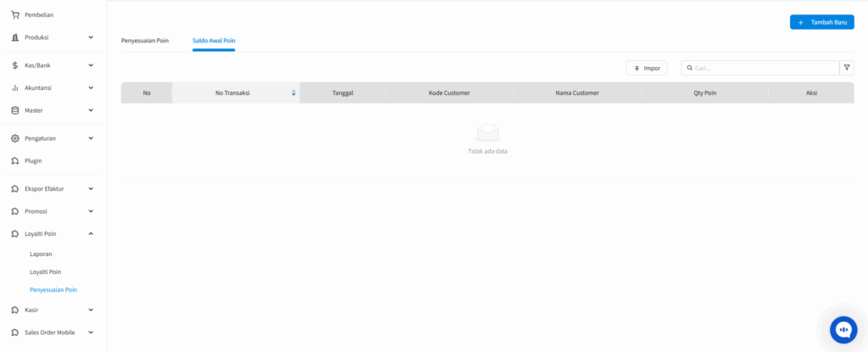Expand the Kasir chevron
868x352 pixels.
click(x=91, y=310)
